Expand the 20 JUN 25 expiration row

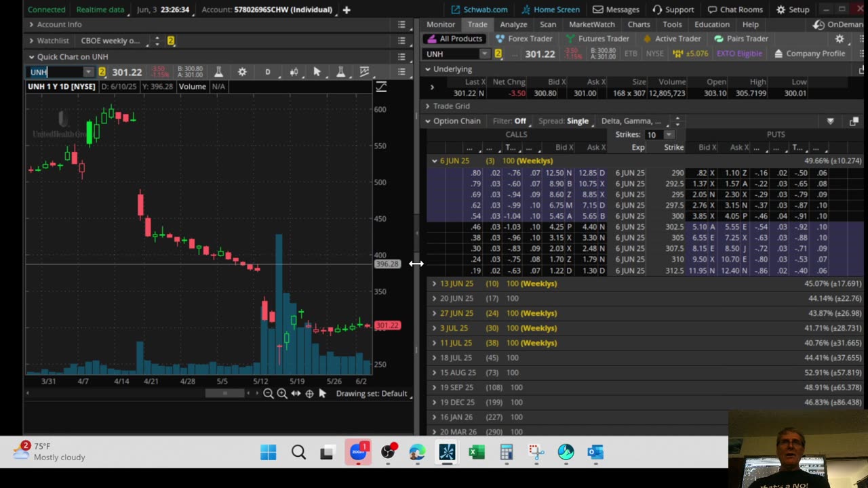435,298
